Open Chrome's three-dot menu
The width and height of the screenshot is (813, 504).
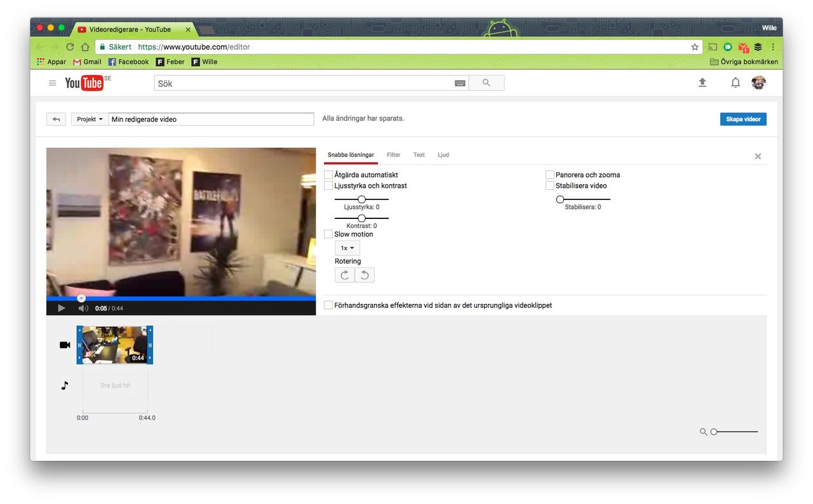coord(772,46)
